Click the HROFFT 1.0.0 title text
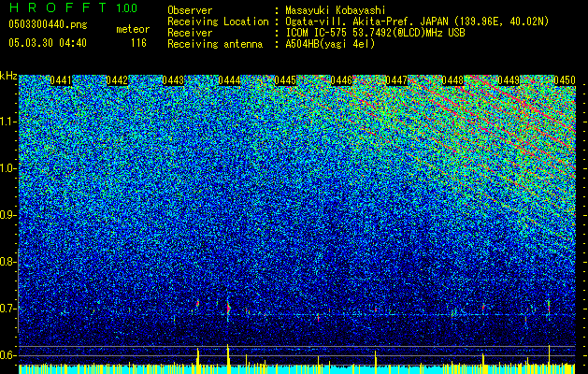 (x=73, y=7)
